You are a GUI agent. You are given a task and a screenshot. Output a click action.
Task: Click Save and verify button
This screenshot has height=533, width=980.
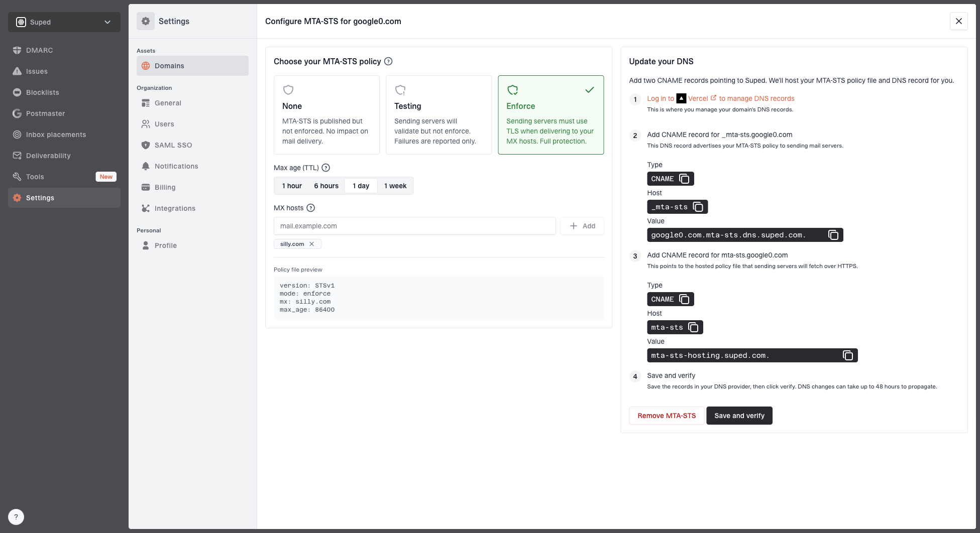point(739,416)
